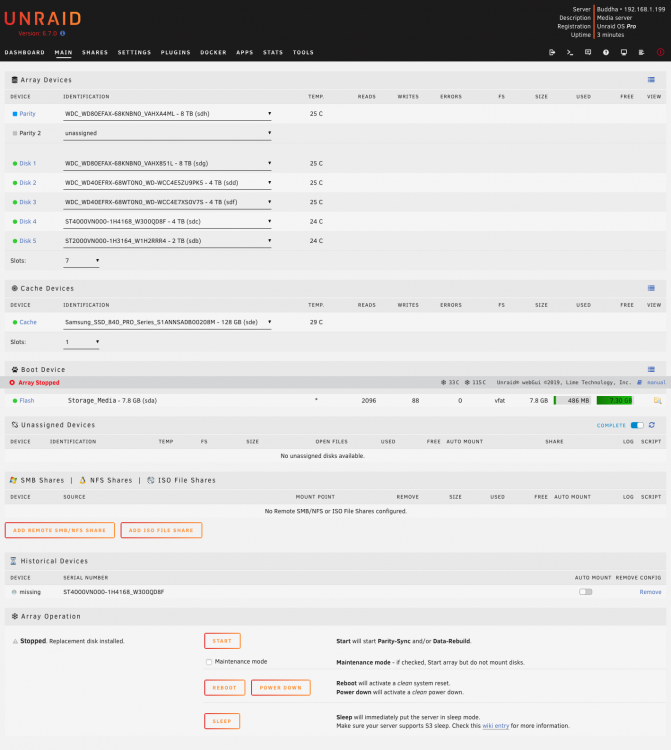Open the Cache device dropdown

(x=167, y=322)
